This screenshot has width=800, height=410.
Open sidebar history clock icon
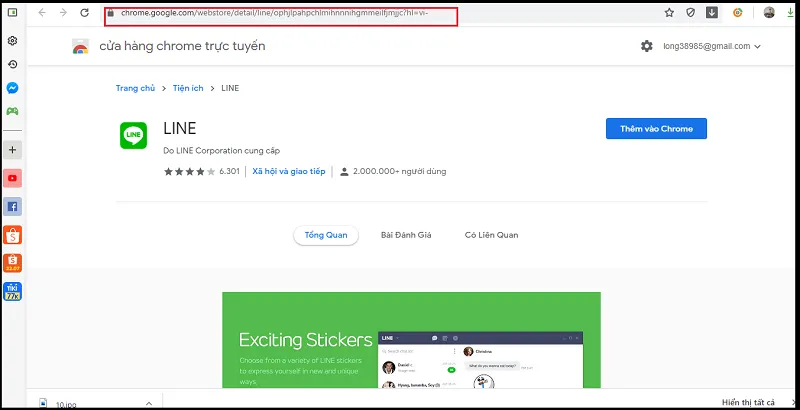click(12, 64)
